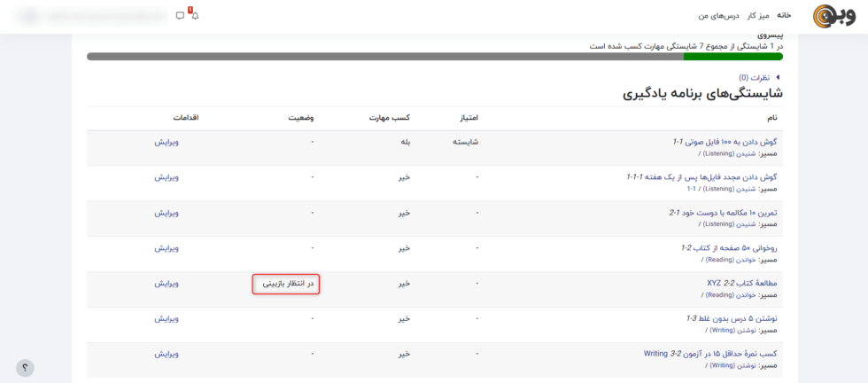Viewport: 868px width, 383px height.
Task: Open competency تمرین ۱۰ مکالمه با دوست خود
Action: point(723,213)
